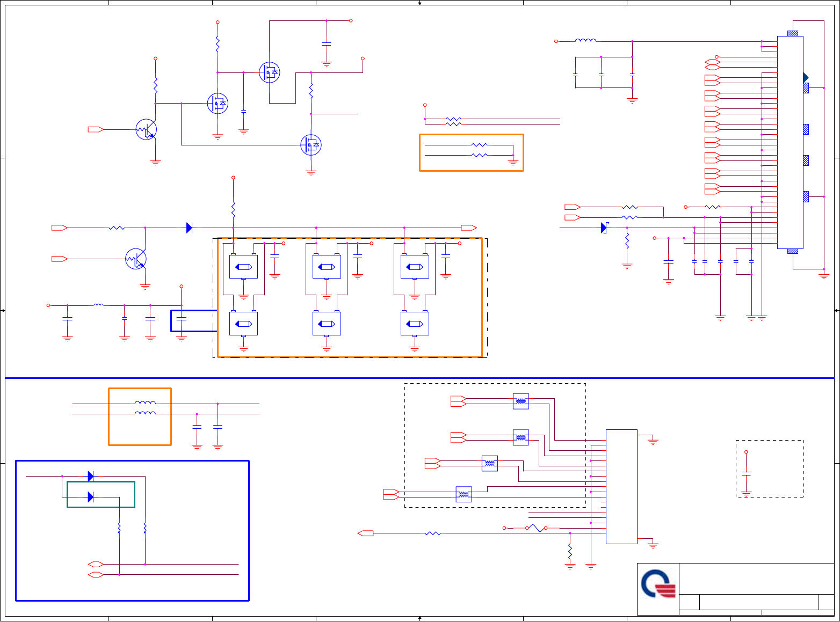Select the top inductor inside the orange square
Image resolution: width=840 pixels, height=622 pixels.
point(145,403)
